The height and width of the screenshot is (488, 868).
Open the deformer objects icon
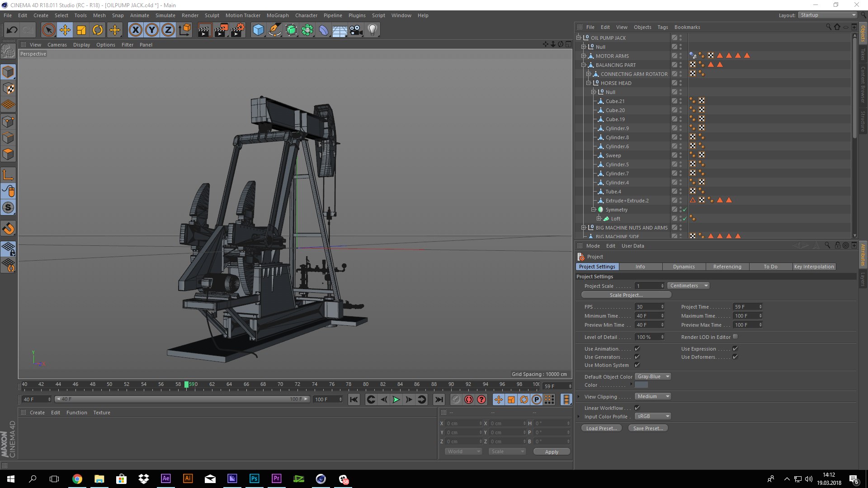(324, 30)
